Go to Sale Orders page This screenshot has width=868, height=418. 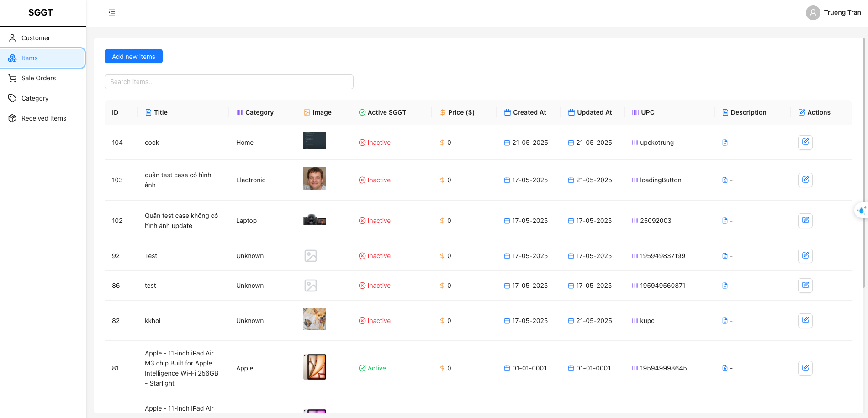point(38,78)
